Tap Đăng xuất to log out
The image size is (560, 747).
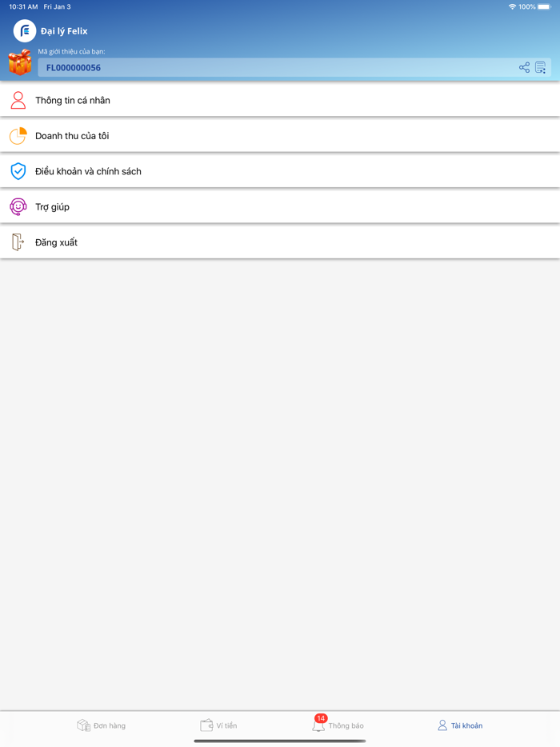56,242
